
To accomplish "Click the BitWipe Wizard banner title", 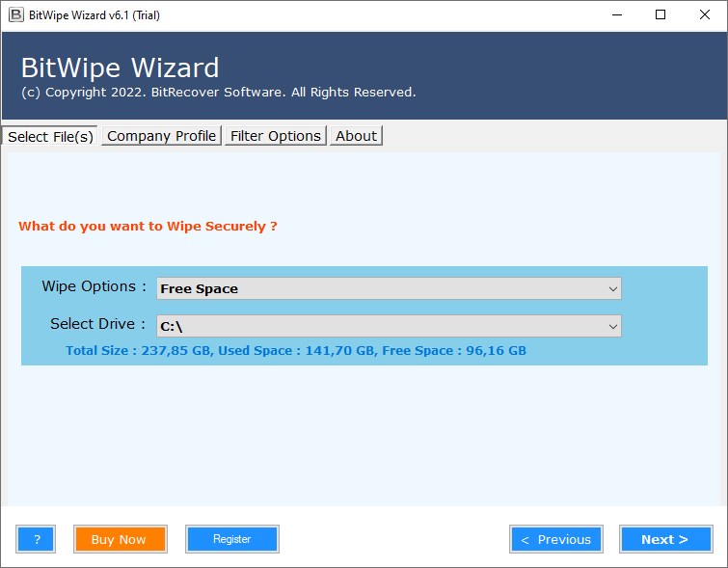I will [x=120, y=68].
